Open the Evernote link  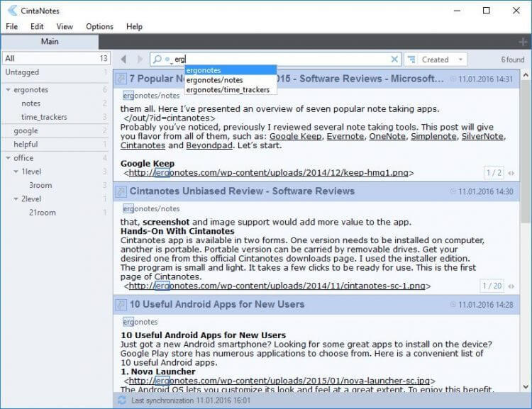[x=345, y=136]
